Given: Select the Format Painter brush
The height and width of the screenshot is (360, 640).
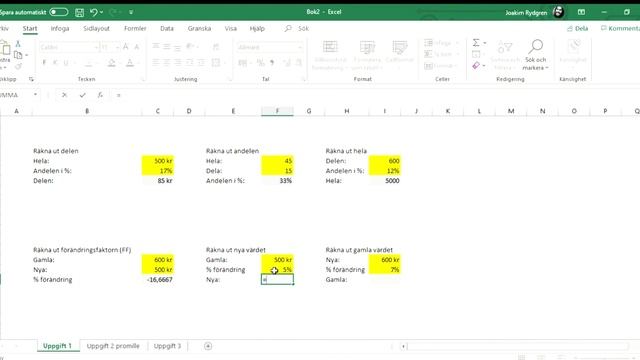Looking at the screenshot, I should pos(18,66).
